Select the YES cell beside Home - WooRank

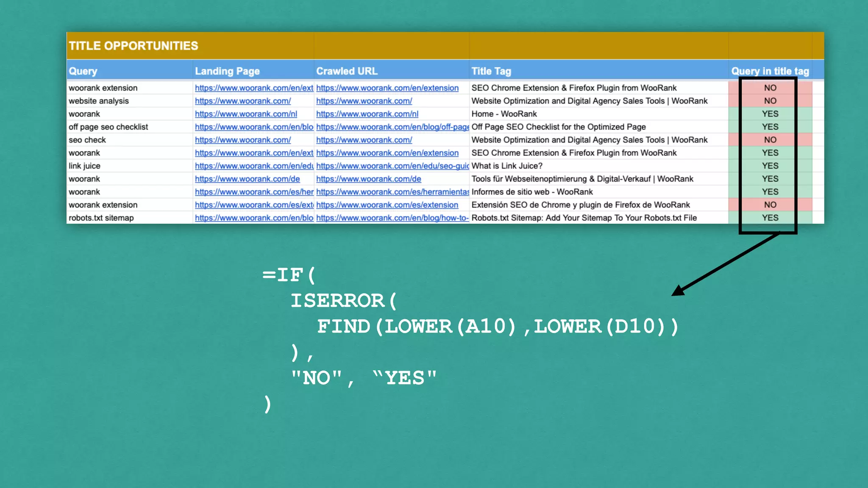click(770, 114)
